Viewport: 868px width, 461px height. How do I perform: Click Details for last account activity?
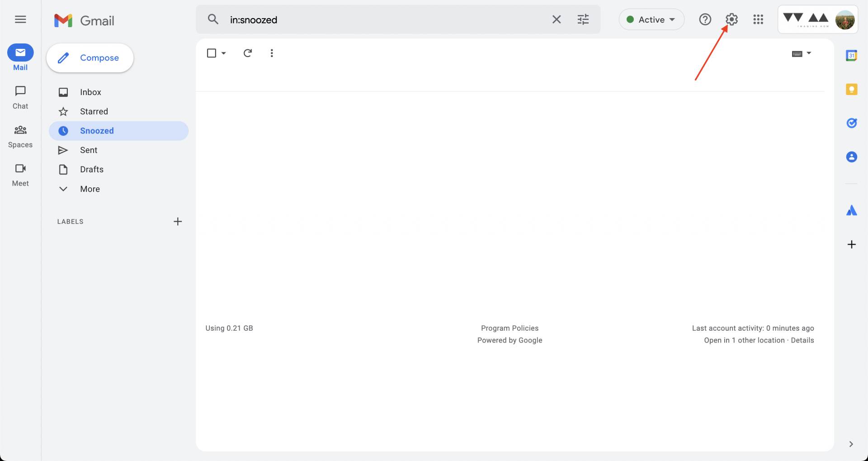pos(803,340)
